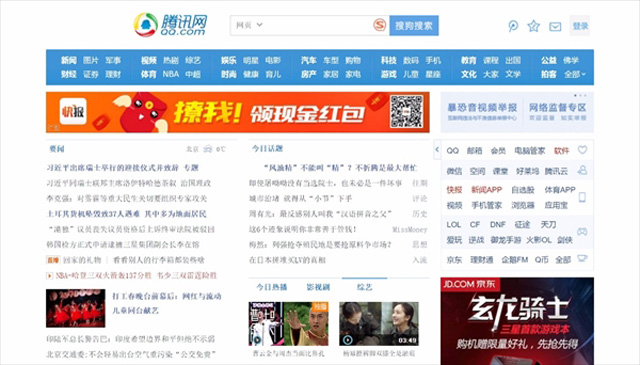The height and width of the screenshot is (365, 640).
Task: Click the 要闻 section heading
Action: pyautogui.click(x=57, y=149)
